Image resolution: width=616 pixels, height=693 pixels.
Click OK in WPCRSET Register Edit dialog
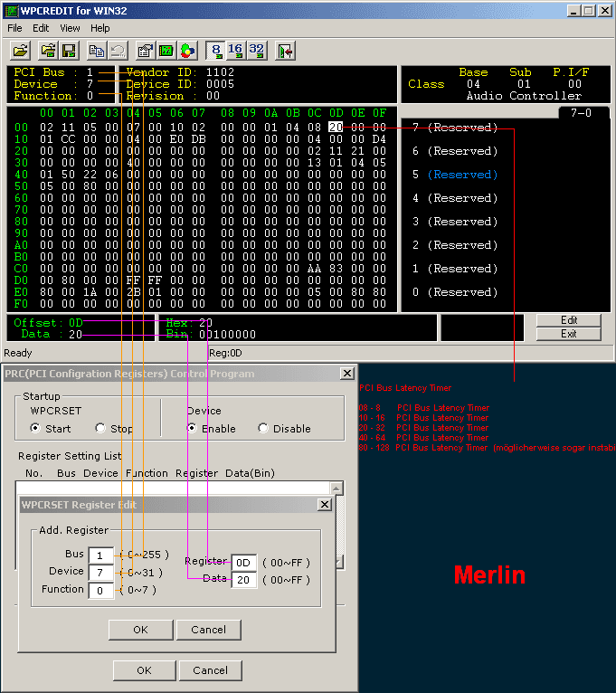pos(140,630)
